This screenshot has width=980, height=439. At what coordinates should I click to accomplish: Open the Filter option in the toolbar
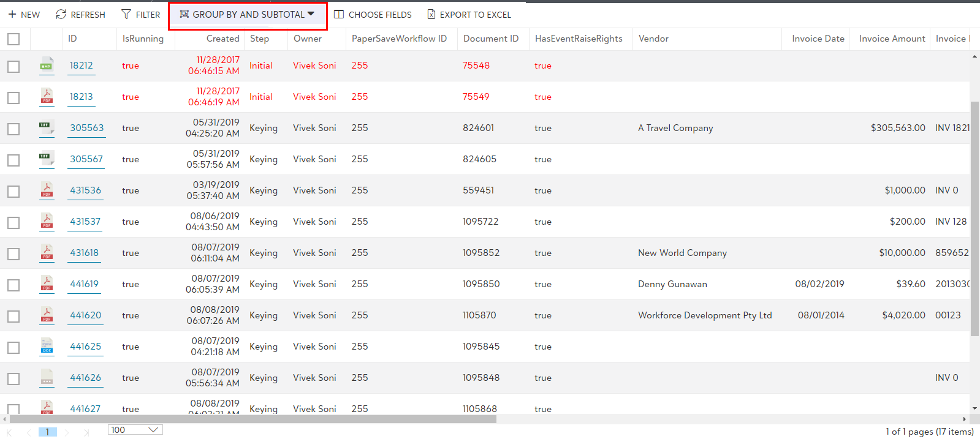tap(141, 15)
